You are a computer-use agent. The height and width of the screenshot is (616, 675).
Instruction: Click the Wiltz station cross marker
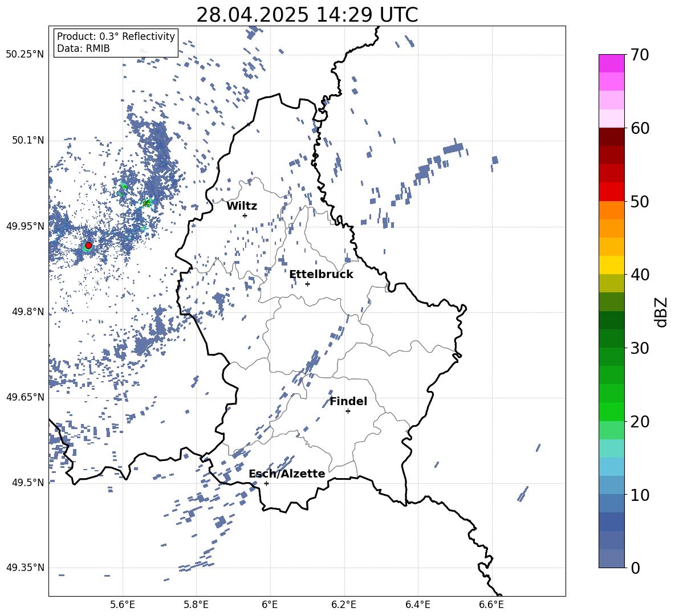(245, 215)
